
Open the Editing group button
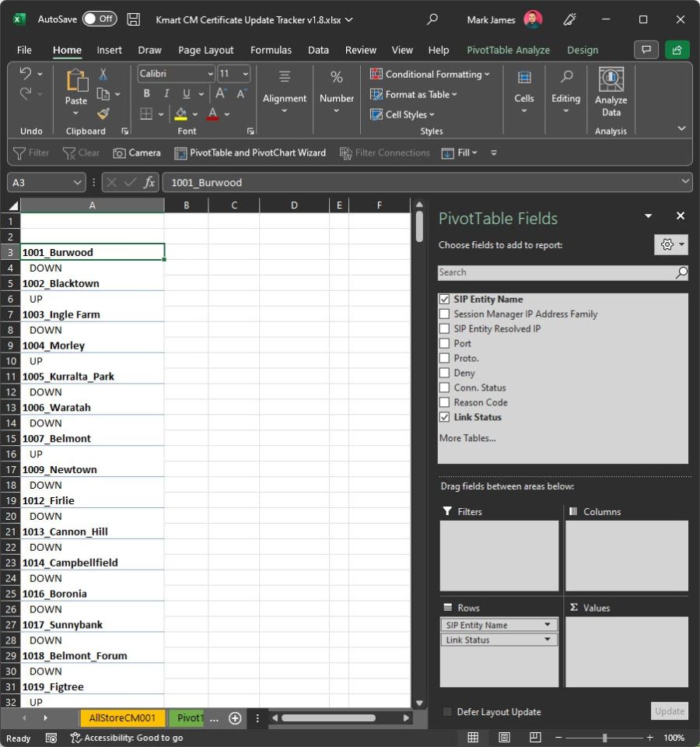[x=565, y=93]
